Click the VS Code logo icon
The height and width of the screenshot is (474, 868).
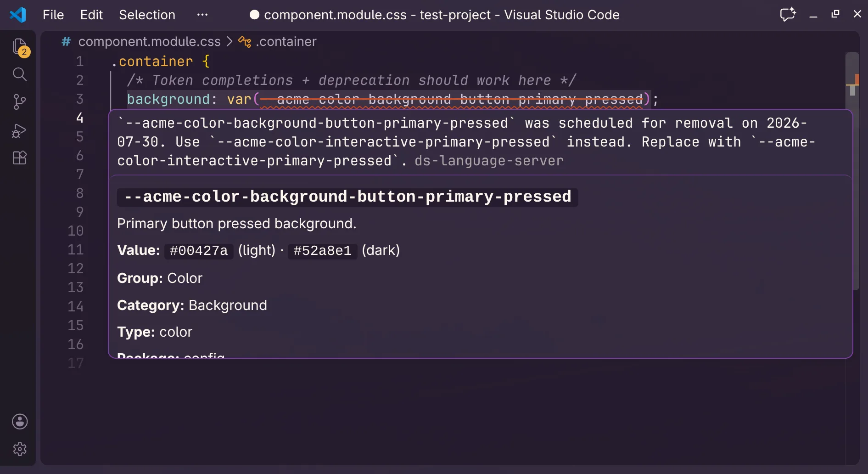tap(18, 15)
